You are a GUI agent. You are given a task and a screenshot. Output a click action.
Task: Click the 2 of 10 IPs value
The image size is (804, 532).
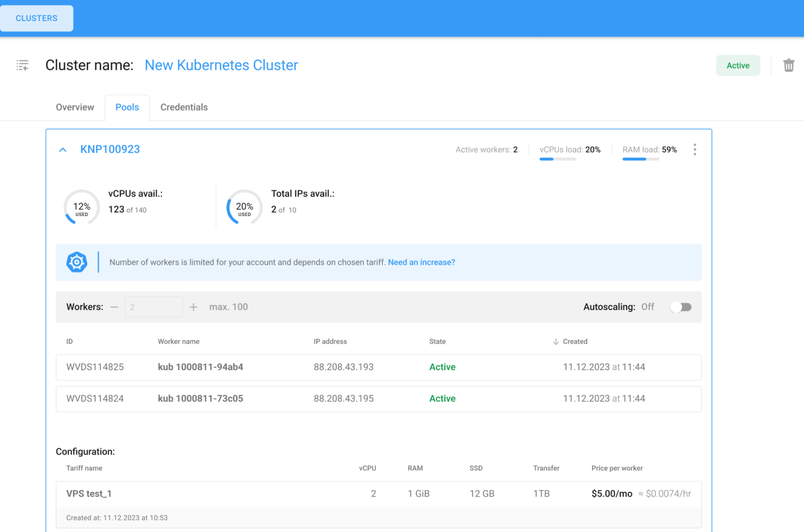click(283, 210)
